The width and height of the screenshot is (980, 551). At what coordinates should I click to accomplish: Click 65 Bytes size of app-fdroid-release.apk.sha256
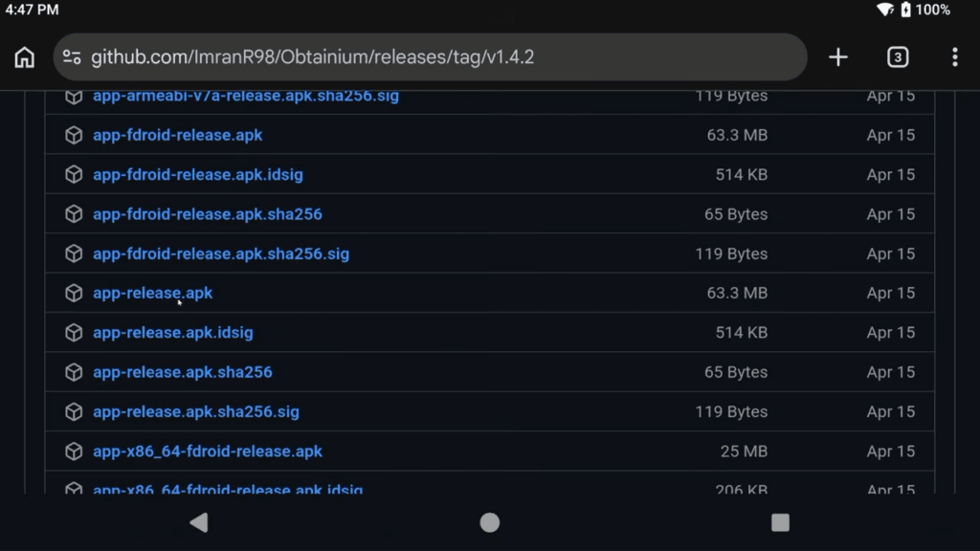pyautogui.click(x=736, y=213)
